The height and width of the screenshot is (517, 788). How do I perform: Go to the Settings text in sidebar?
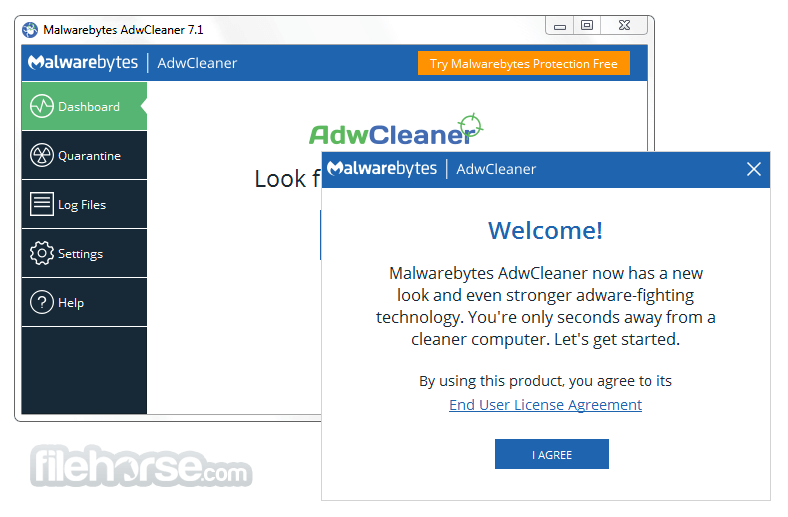(x=80, y=254)
